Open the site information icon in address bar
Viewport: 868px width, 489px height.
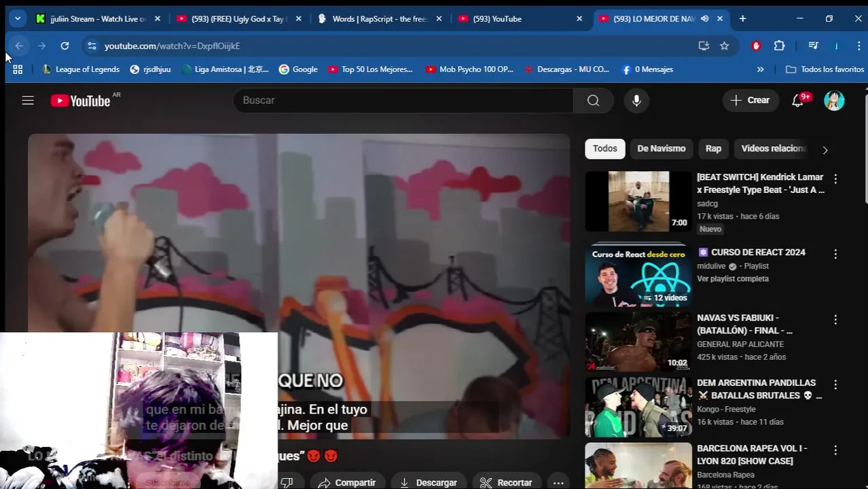(92, 46)
